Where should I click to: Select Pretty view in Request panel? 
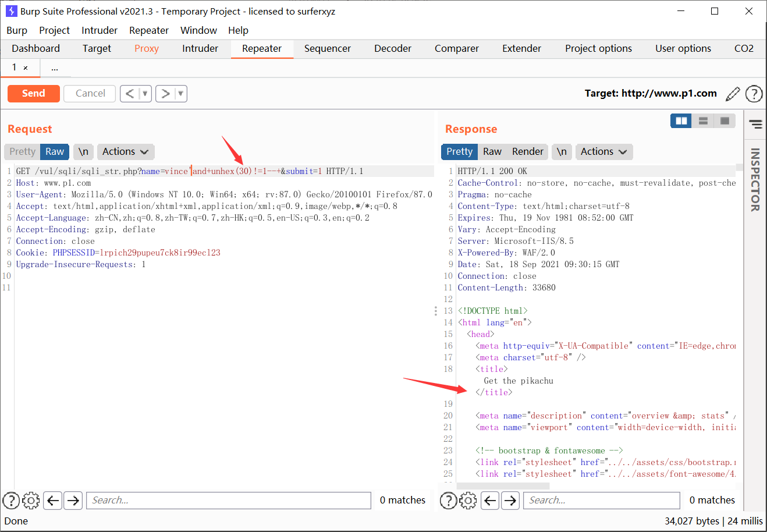click(22, 151)
